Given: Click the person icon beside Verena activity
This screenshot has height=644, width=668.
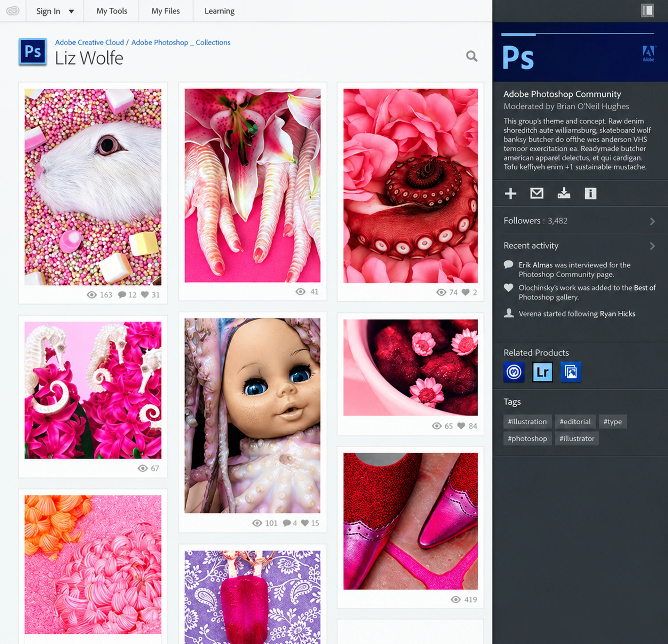Looking at the screenshot, I should point(509,313).
